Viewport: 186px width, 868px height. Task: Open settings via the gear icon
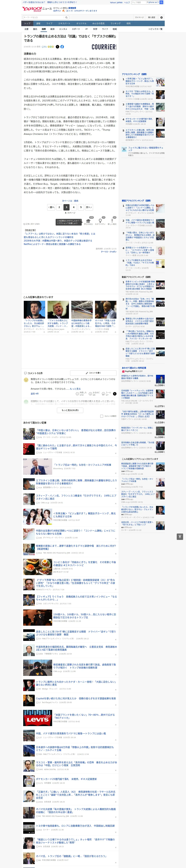pos(161,18)
